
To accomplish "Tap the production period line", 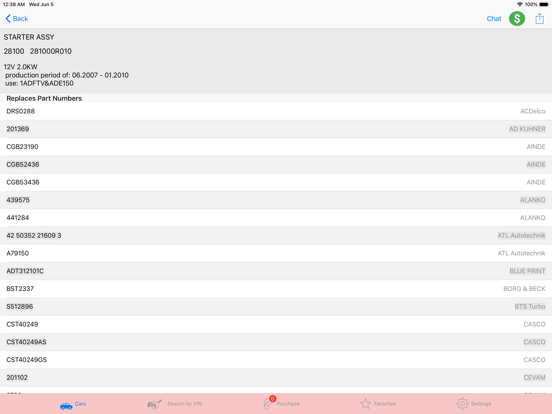I will point(67,75).
